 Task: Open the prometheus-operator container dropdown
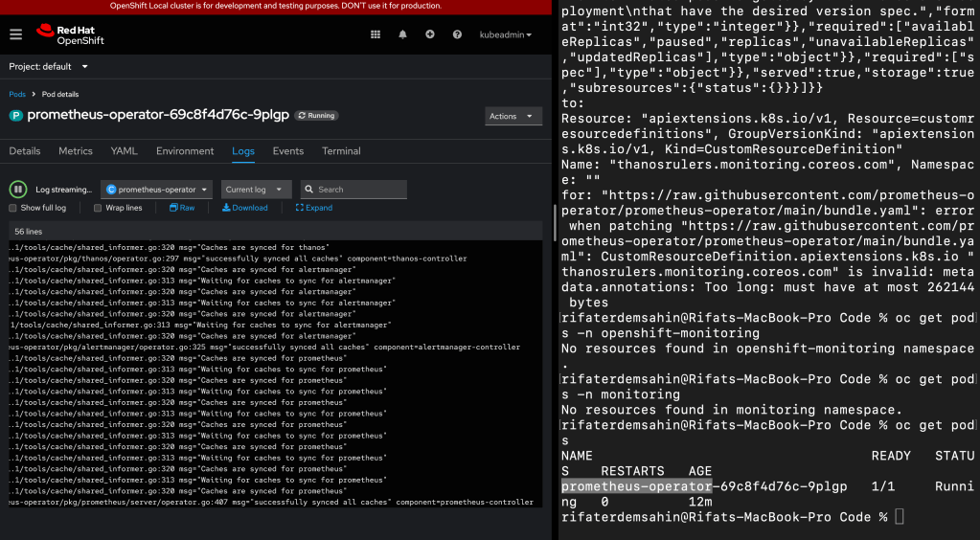[x=156, y=190]
